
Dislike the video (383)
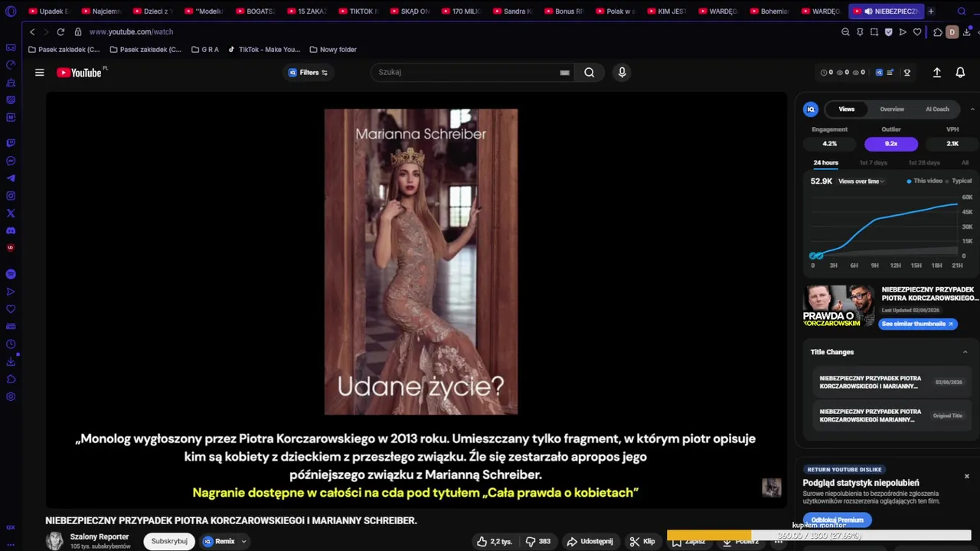point(538,541)
